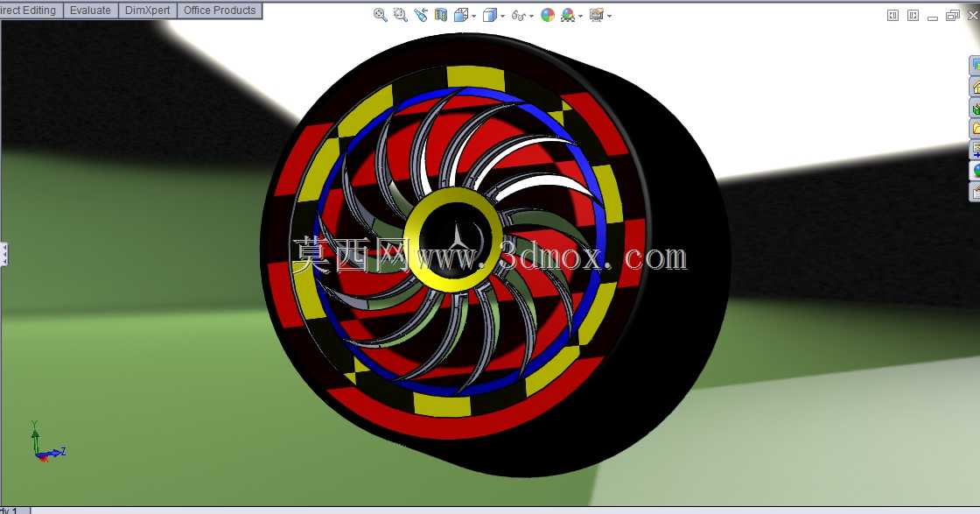Open the Hide/Show Items dropdown arrow

[x=531, y=16]
